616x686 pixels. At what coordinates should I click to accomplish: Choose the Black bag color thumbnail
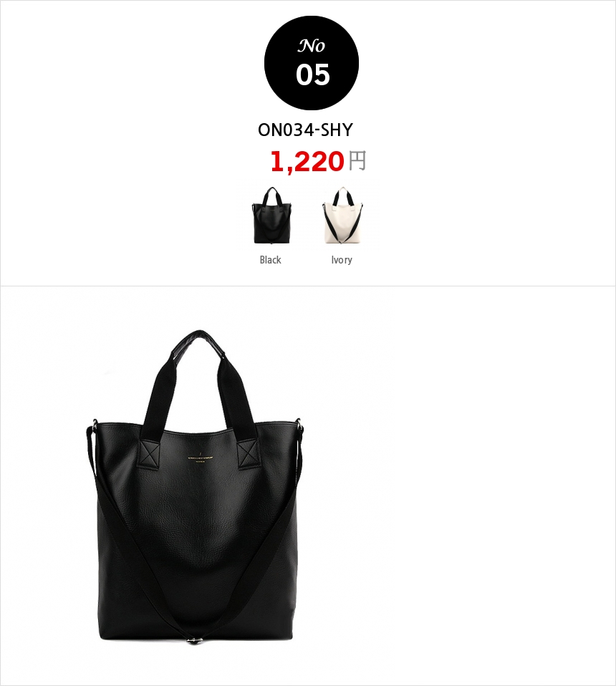(271, 216)
